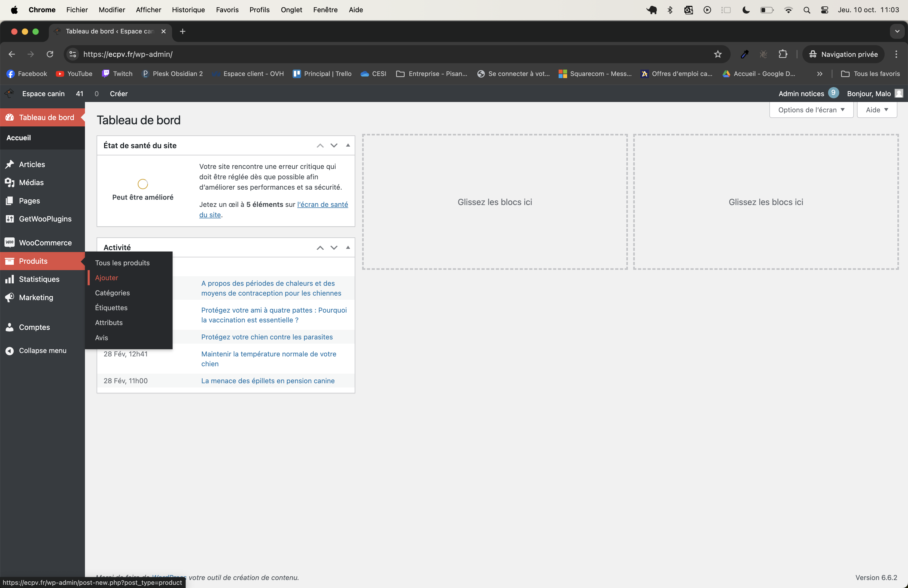Open WooCommerce via its Woo icon
The width and height of the screenshot is (908, 588).
[x=10, y=243]
